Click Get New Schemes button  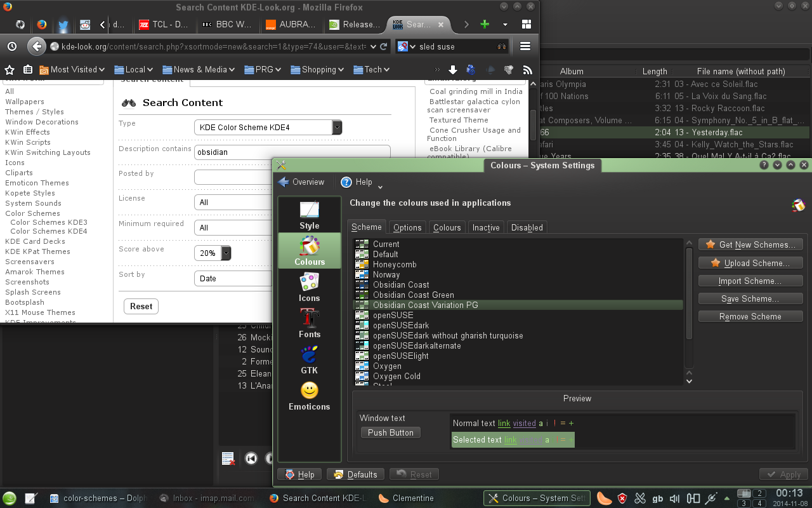pyautogui.click(x=750, y=244)
